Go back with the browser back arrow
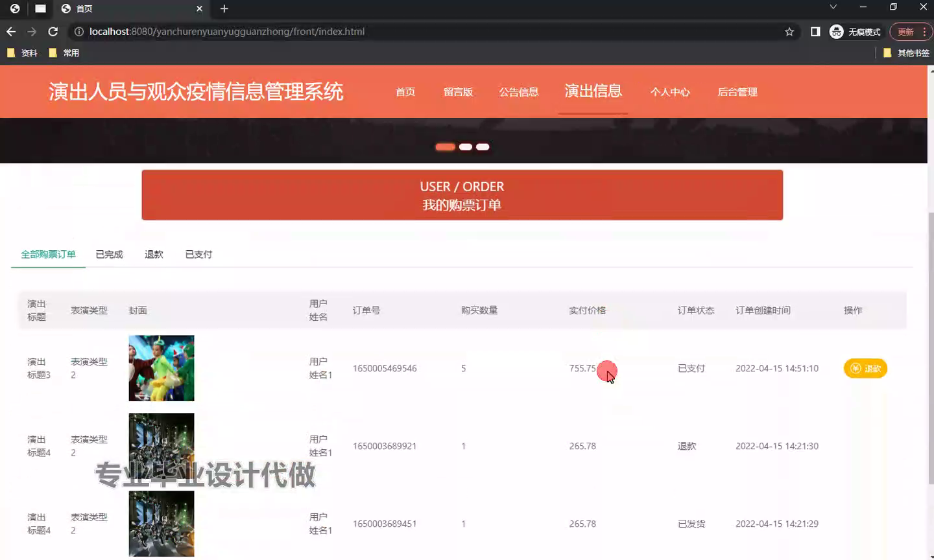The height and width of the screenshot is (560, 934). [11, 32]
